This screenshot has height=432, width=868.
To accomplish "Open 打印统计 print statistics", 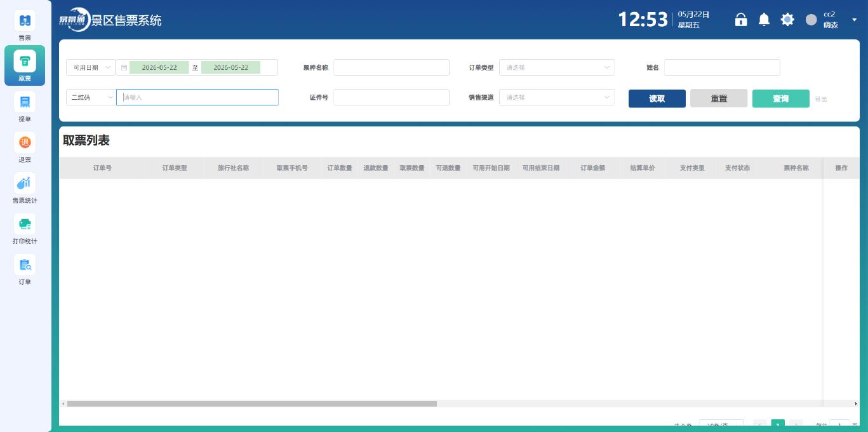I will pos(25,228).
